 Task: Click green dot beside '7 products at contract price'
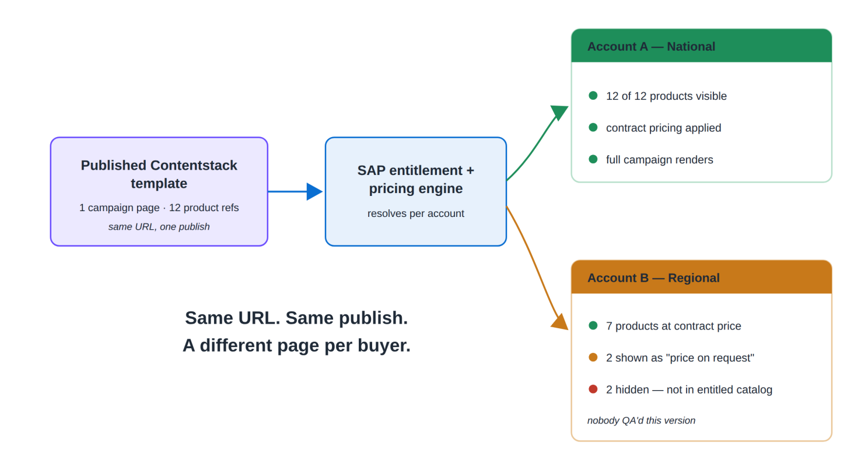[x=593, y=325]
